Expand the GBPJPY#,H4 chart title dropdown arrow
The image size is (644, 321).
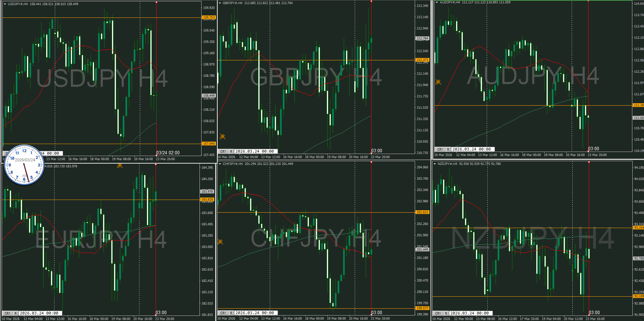220,3
